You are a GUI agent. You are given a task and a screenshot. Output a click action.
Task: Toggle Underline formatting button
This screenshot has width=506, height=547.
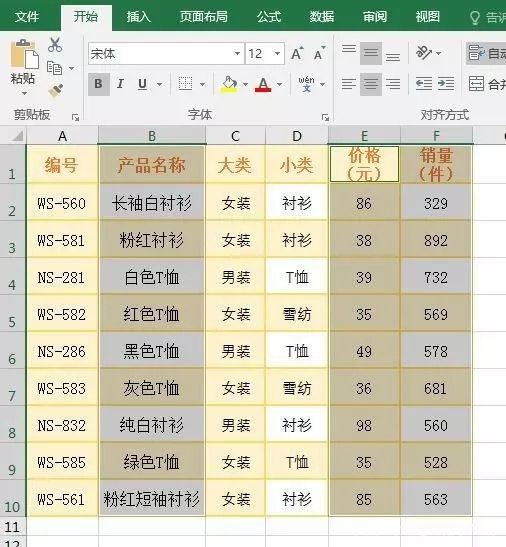coord(142,84)
